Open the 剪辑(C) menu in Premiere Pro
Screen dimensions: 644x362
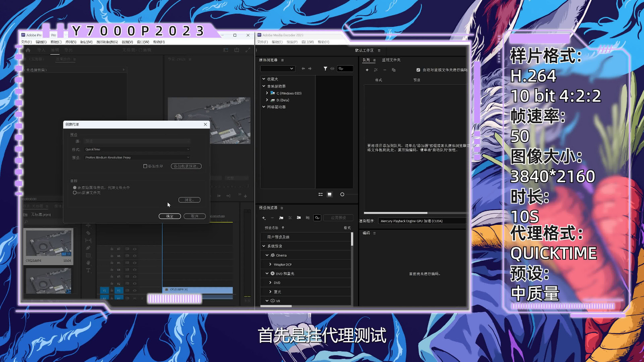[56, 42]
